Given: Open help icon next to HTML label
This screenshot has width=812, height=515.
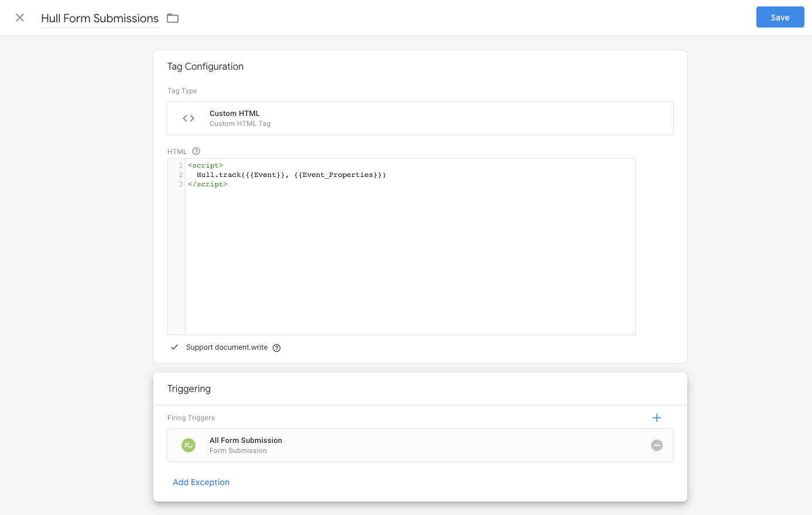Looking at the screenshot, I should click(196, 151).
